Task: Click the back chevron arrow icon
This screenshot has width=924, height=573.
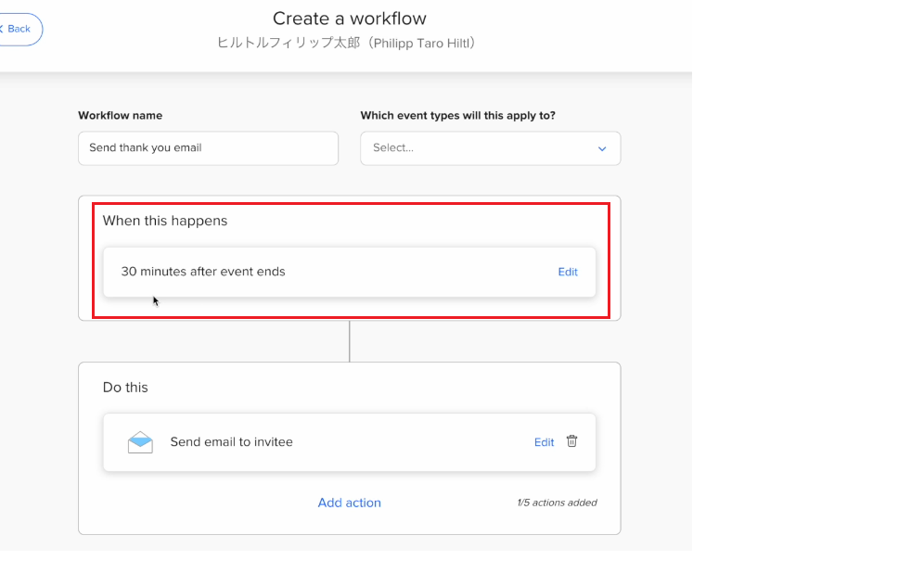Action: coord(2,29)
